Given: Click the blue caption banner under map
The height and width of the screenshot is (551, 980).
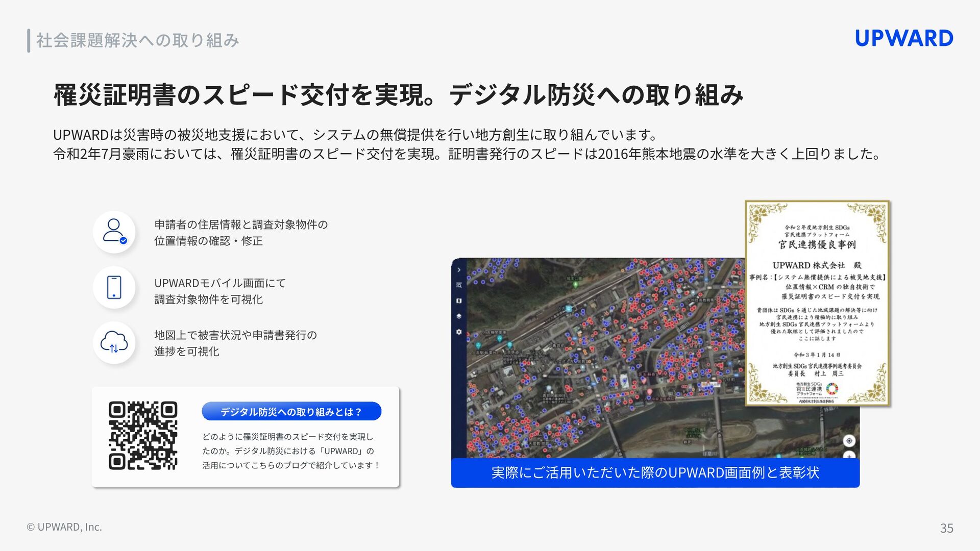Looking at the screenshot, I should pos(655,472).
